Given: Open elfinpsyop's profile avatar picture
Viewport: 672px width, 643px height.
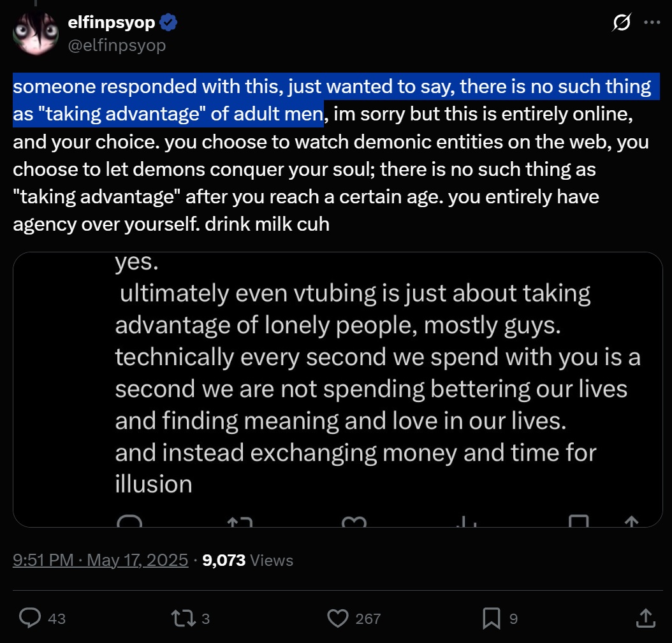Looking at the screenshot, I should pyautogui.click(x=34, y=32).
